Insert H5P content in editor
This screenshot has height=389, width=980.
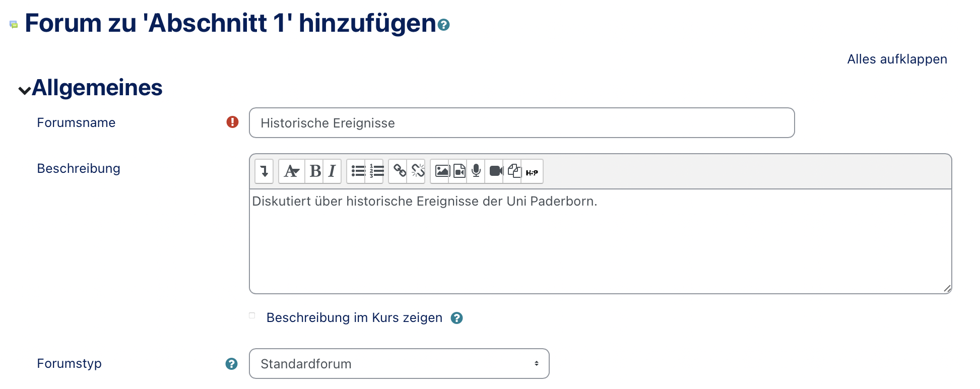tap(532, 172)
